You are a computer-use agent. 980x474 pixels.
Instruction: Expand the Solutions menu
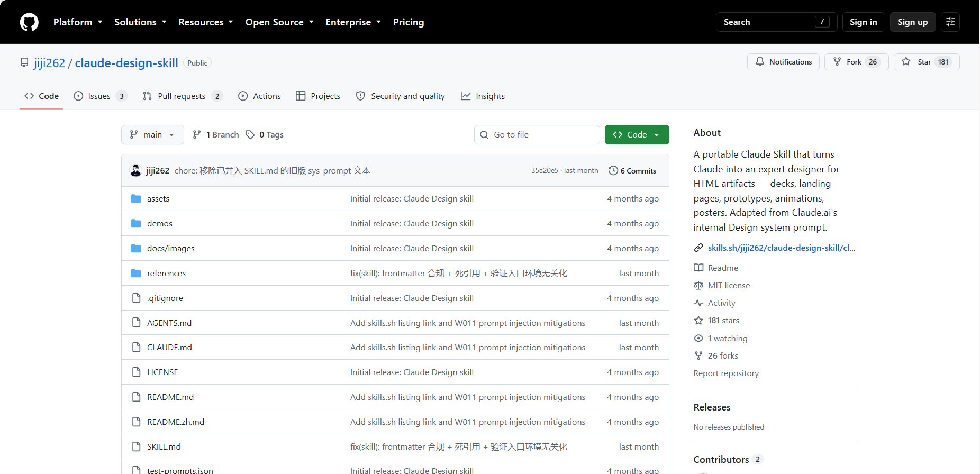pyautogui.click(x=140, y=22)
